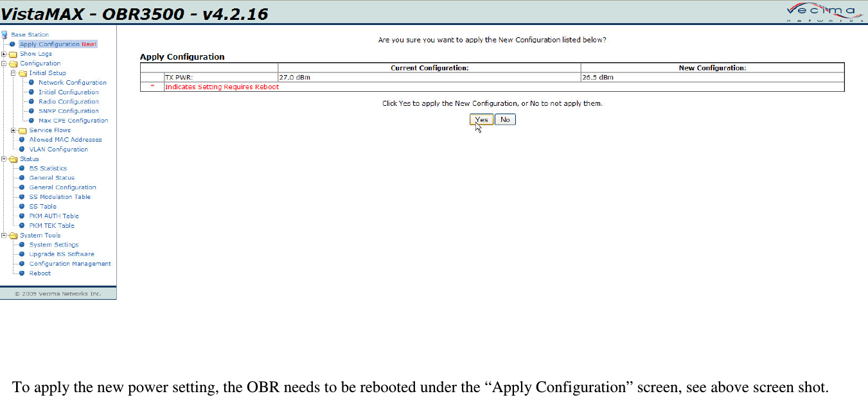Open Initial Configuration page
This screenshot has width=868, height=396.
point(69,92)
